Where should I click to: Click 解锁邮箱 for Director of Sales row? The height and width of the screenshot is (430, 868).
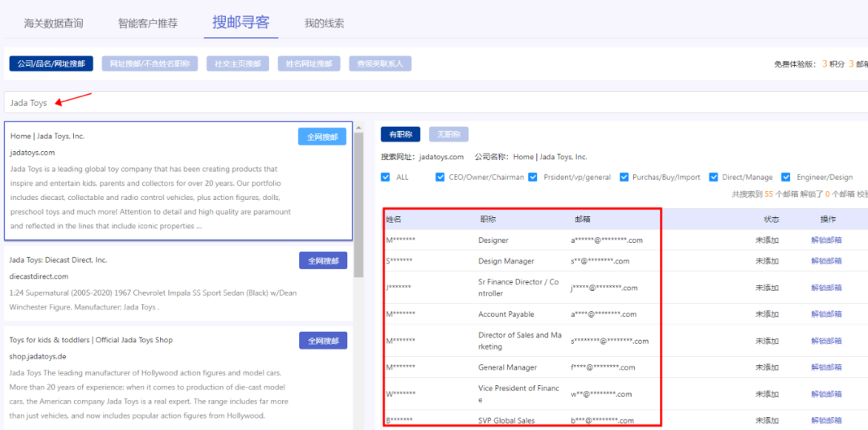click(826, 340)
